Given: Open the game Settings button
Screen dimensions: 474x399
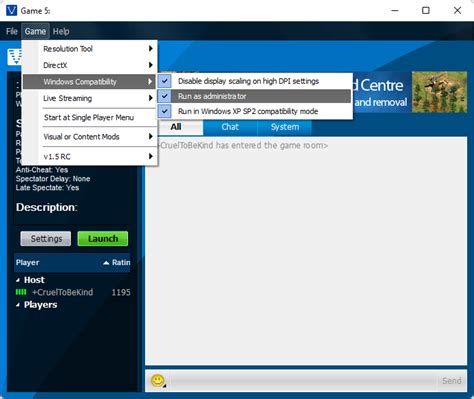Looking at the screenshot, I should (x=46, y=239).
